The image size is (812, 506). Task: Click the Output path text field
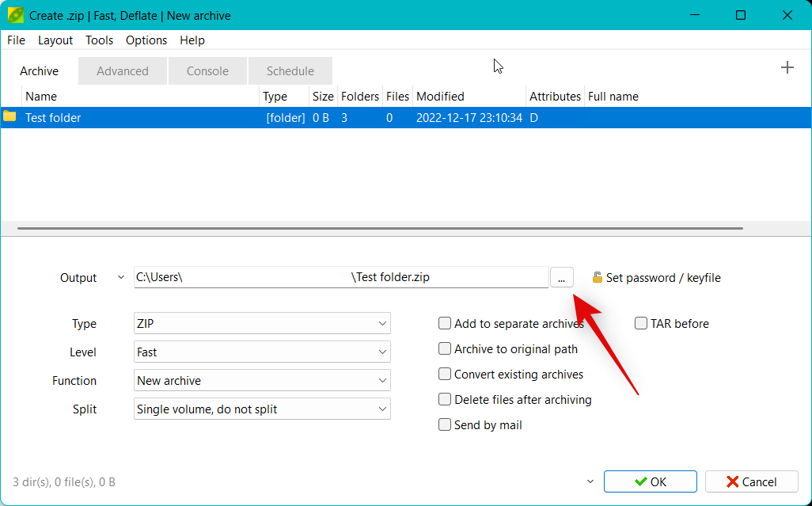point(340,278)
